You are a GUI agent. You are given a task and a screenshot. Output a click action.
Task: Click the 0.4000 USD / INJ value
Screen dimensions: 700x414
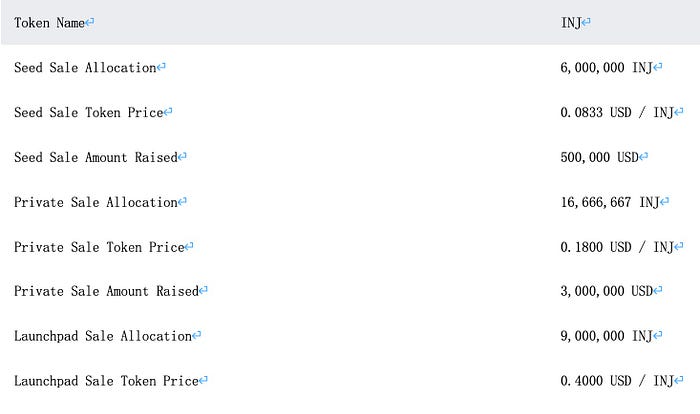coord(617,381)
